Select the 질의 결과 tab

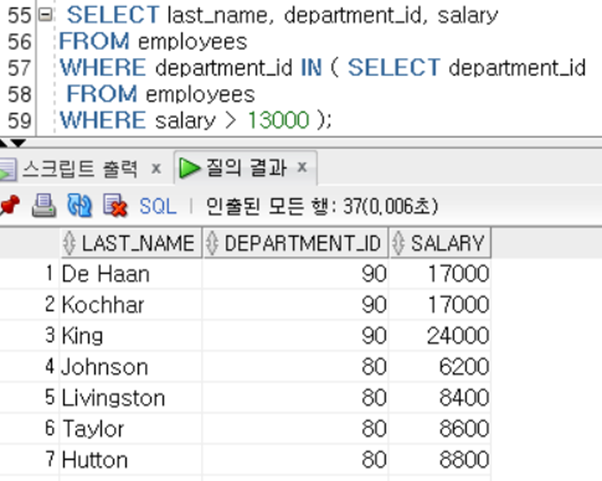[246, 168]
